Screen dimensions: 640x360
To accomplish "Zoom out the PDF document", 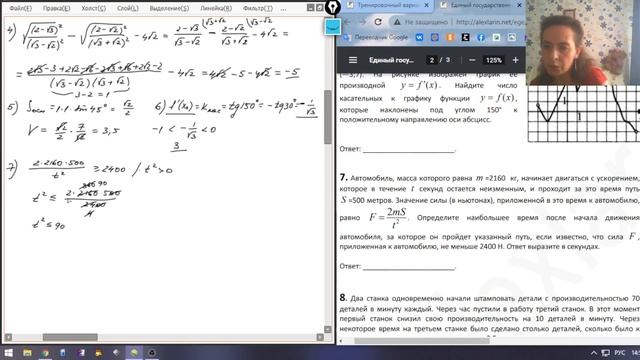I will (472, 60).
